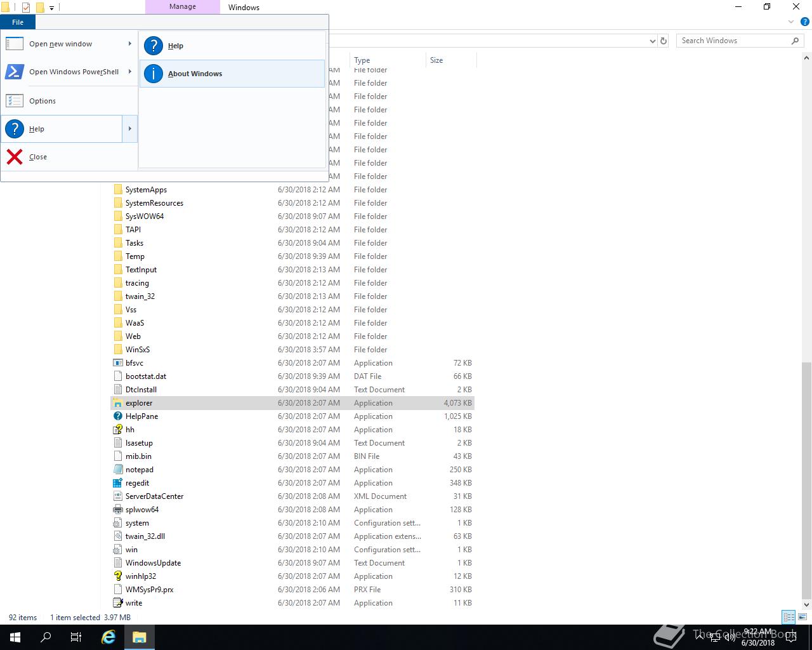Click scrollbar down arrow
The width and height of the screenshot is (812, 650).
[x=806, y=605]
